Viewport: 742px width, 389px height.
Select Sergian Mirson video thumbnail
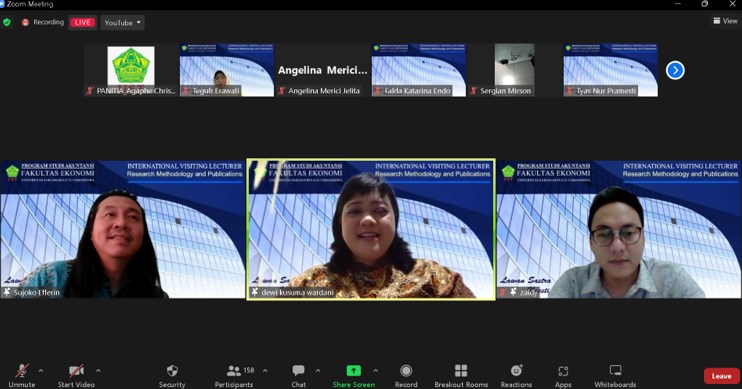point(514,70)
